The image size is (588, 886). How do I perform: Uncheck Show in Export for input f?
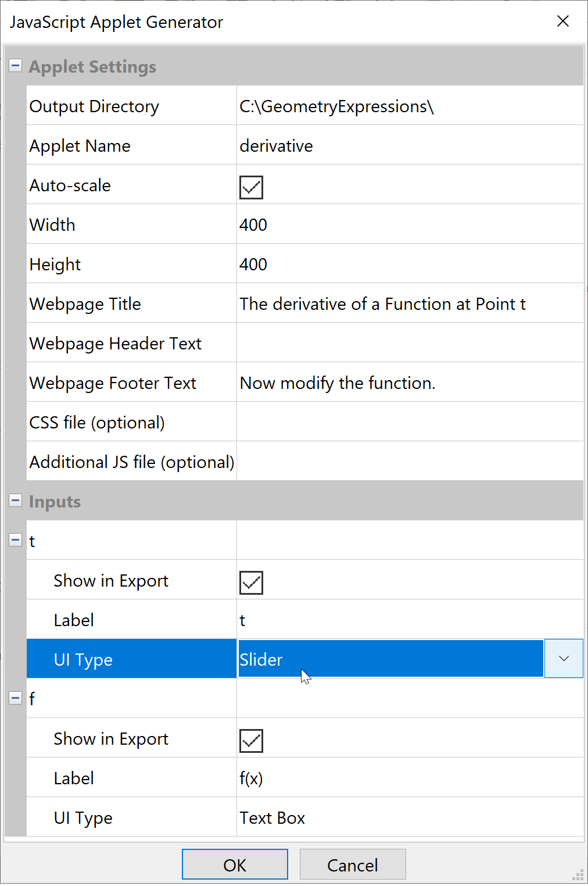tap(250, 740)
